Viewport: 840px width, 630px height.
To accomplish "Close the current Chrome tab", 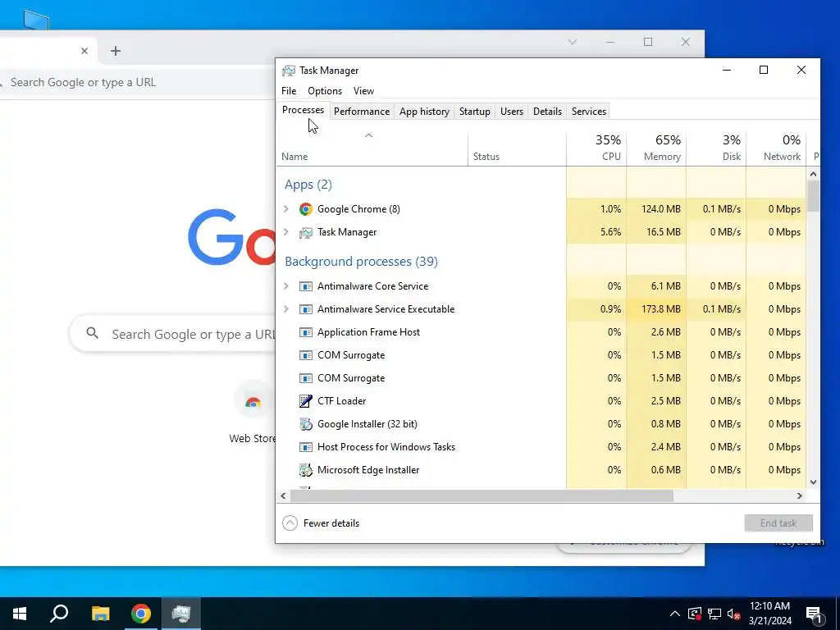I will pyautogui.click(x=84, y=51).
